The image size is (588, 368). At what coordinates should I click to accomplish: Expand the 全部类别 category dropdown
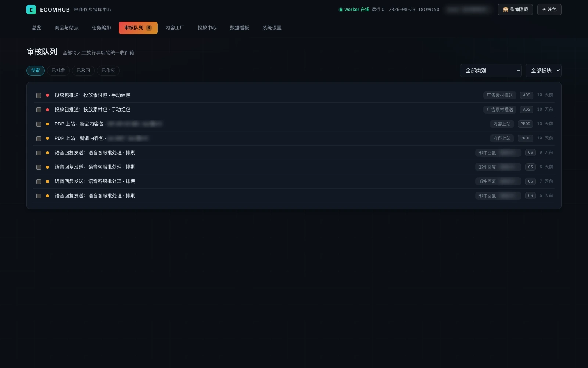click(x=491, y=71)
